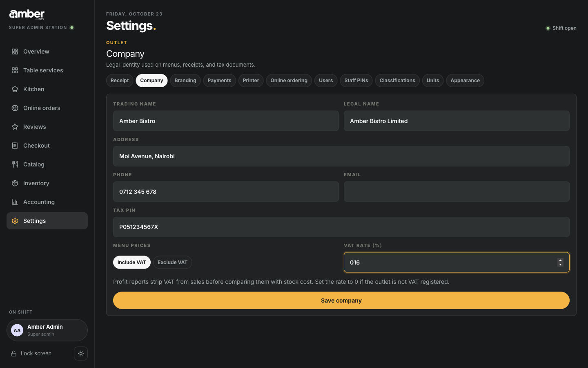Switch to the Classifications tab
Screen dimensions: 588x368
[397, 81]
